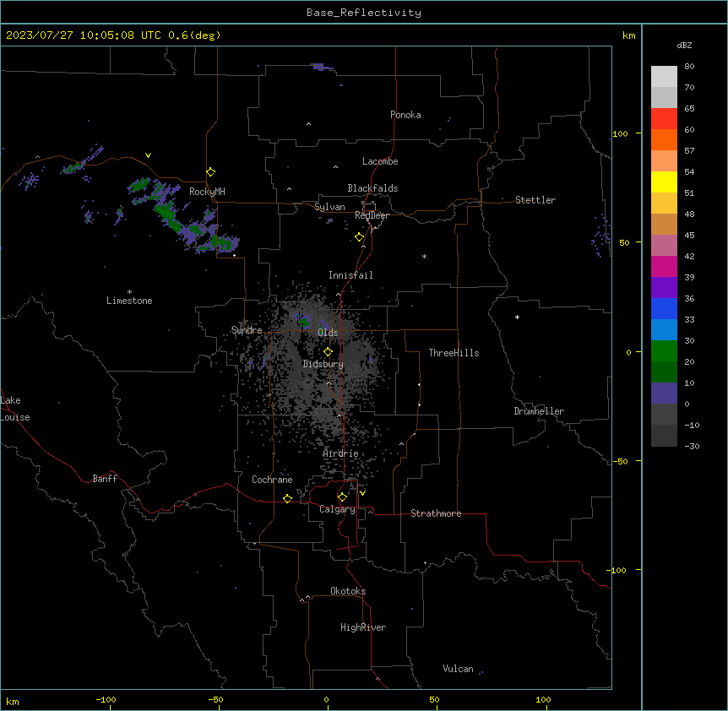Click the Calgary city label
Screen dimensions: 728x711
coord(337,509)
